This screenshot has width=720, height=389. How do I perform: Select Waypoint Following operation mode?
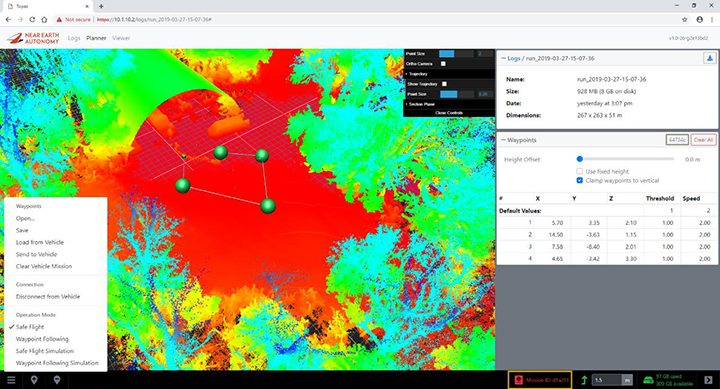[42, 339]
